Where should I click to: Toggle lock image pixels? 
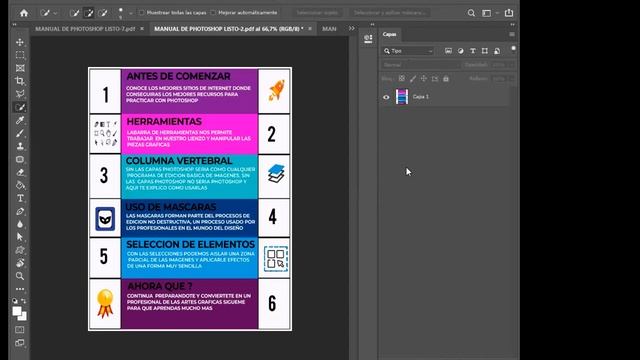[413, 78]
